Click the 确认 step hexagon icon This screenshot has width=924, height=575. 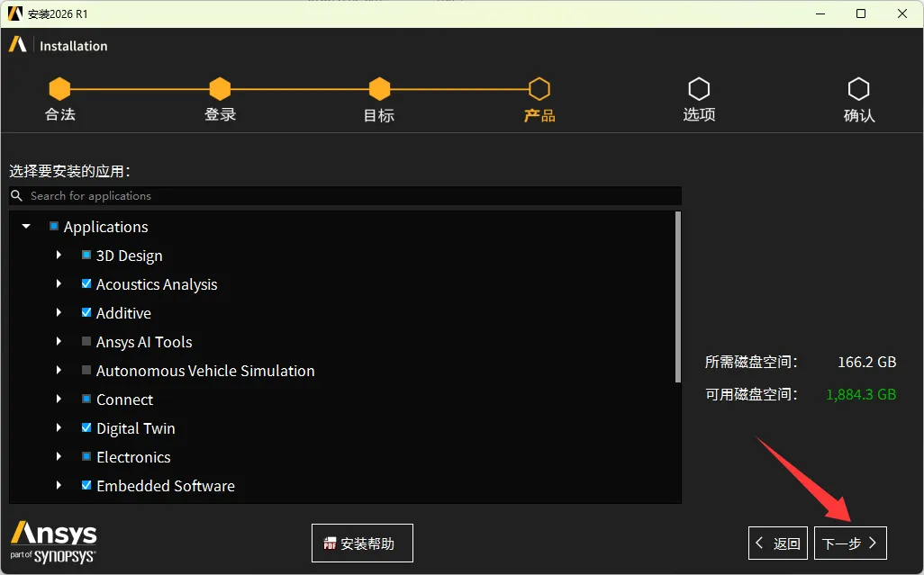858,89
